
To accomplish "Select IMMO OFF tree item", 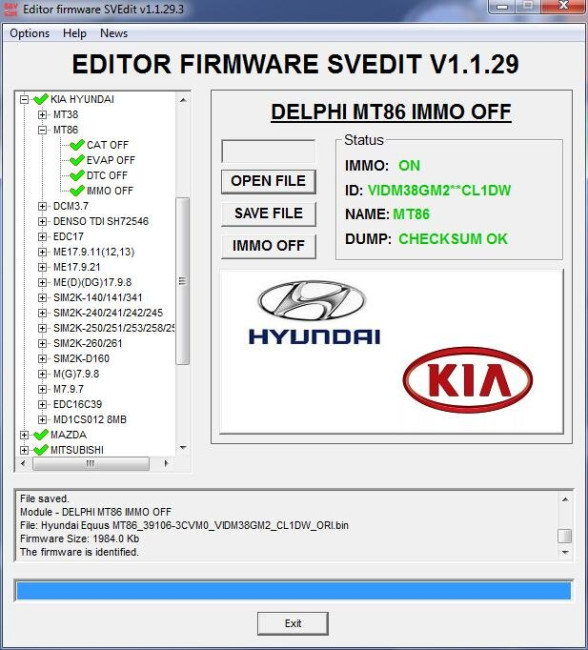I will 110,191.
